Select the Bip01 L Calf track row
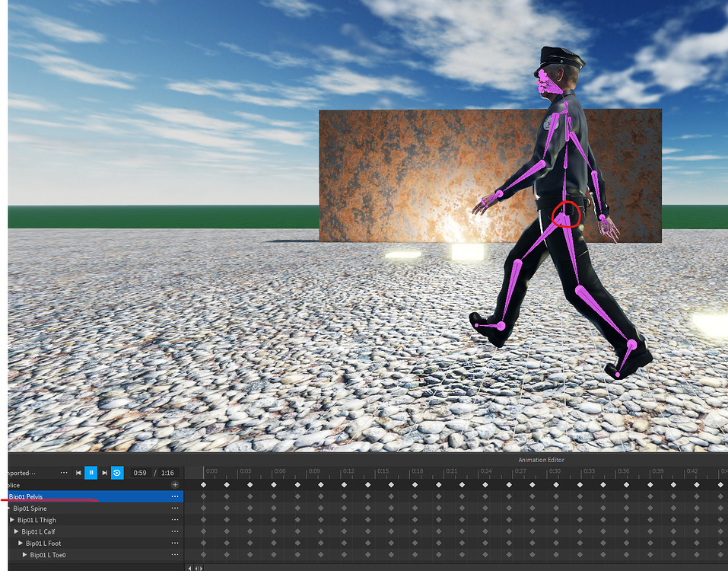The width and height of the screenshot is (728, 571). [96, 531]
